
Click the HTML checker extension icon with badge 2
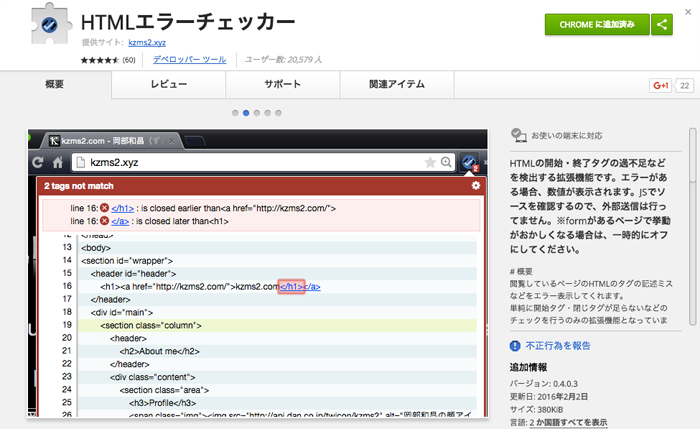(469, 162)
